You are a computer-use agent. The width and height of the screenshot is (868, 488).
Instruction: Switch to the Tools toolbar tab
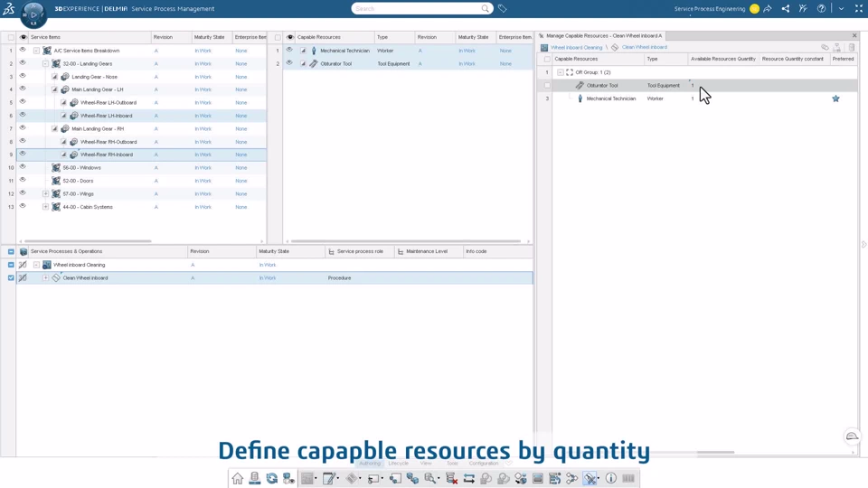pos(452,463)
